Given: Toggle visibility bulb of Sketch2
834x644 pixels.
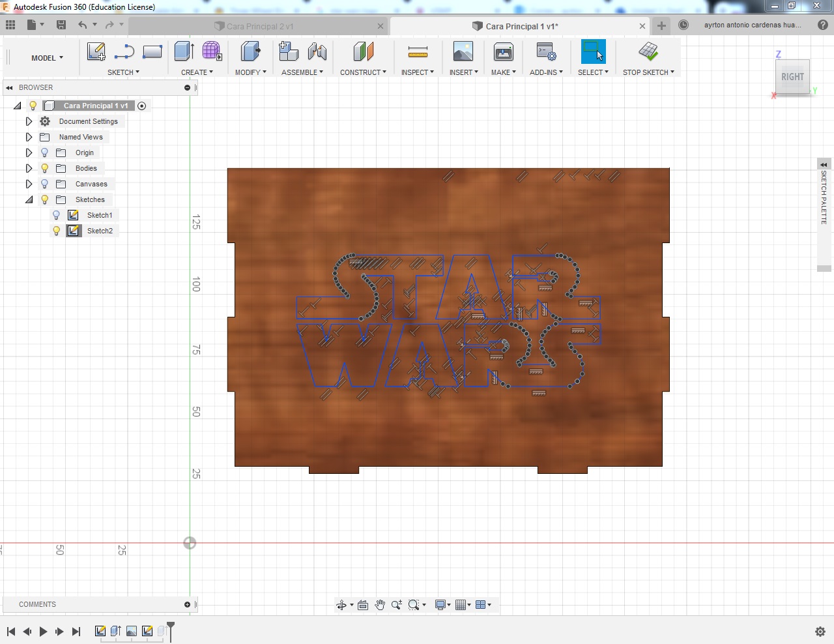Looking at the screenshot, I should pos(56,231).
